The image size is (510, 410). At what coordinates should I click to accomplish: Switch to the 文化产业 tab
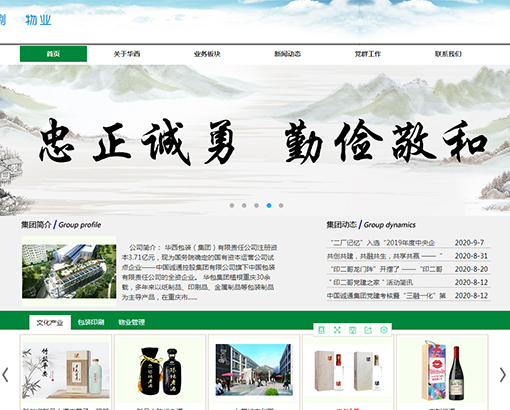pyautogui.click(x=50, y=322)
